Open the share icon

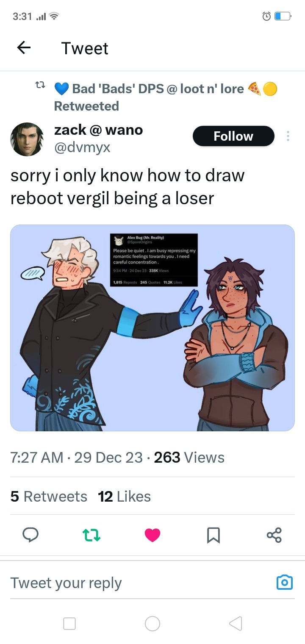coord(274,535)
